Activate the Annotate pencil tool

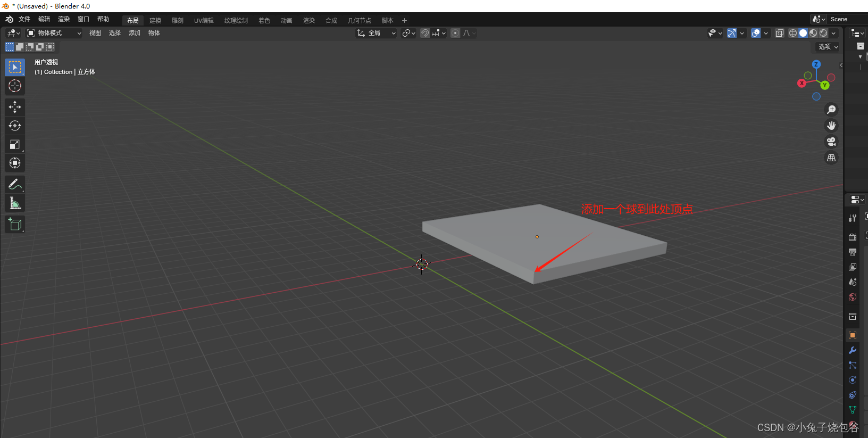tap(15, 184)
